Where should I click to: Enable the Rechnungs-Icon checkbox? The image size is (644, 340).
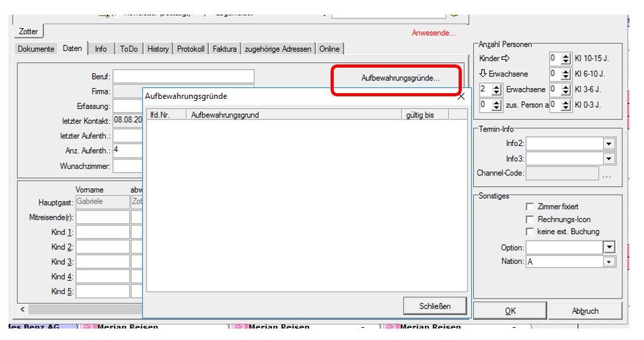click(530, 219)
